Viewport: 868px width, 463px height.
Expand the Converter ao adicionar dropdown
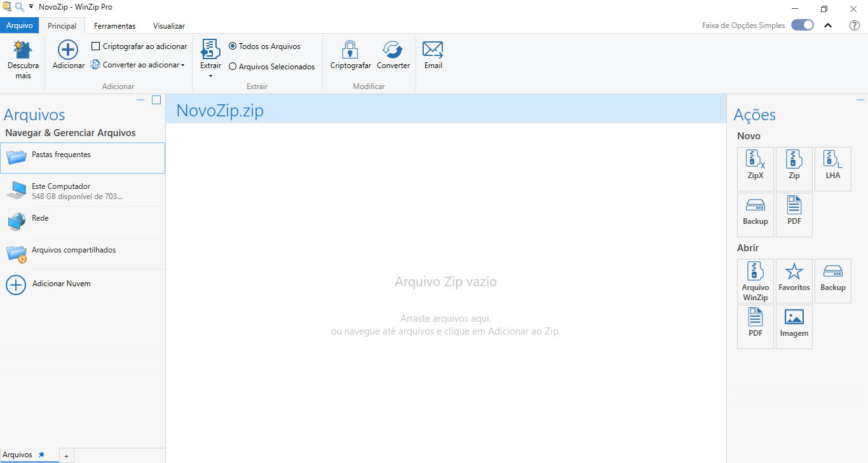[x=182, y=65]
